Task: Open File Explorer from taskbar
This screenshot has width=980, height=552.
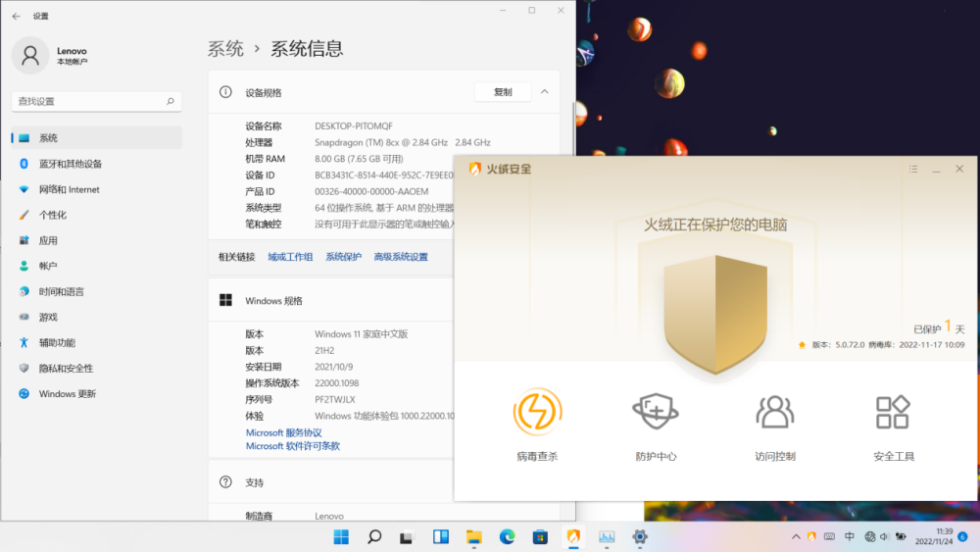Action: (473, 537)
